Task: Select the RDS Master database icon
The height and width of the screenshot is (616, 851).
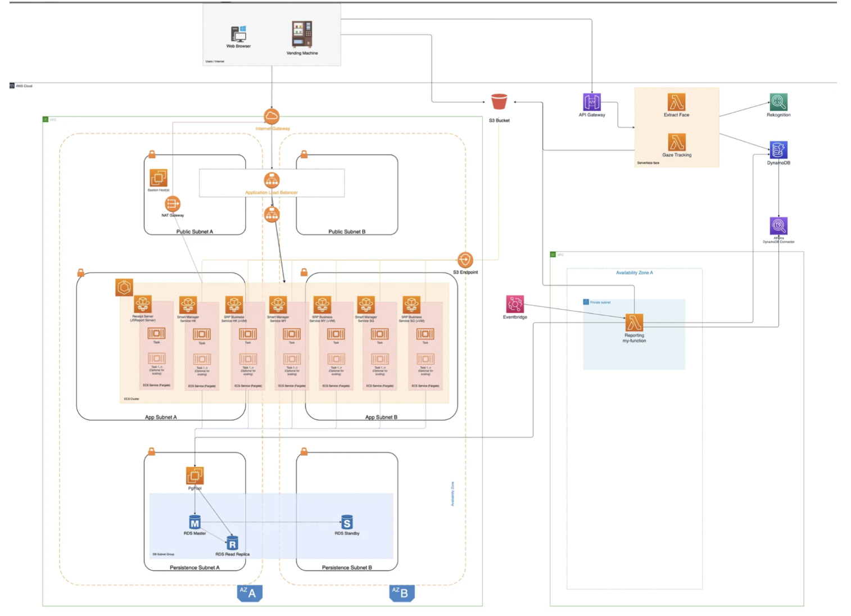Action: point(195,522)
